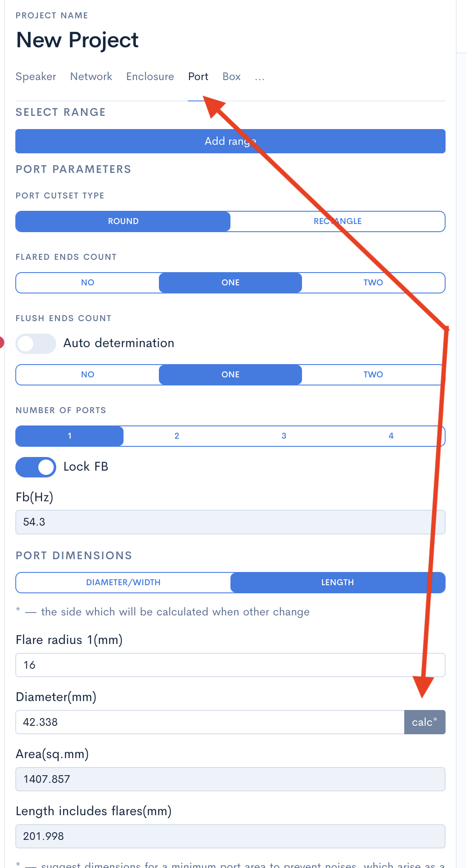Click the Add range button

[230, 141]
